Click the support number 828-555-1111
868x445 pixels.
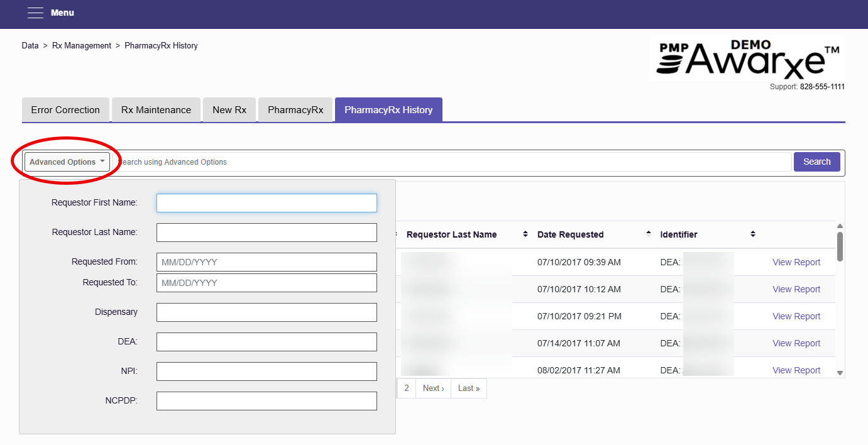[822, 87]
